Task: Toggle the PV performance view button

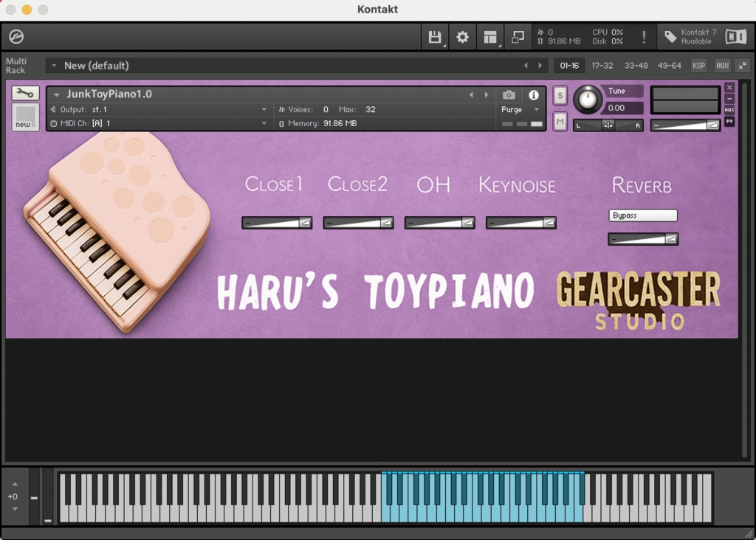Action: tap(729, 122)
